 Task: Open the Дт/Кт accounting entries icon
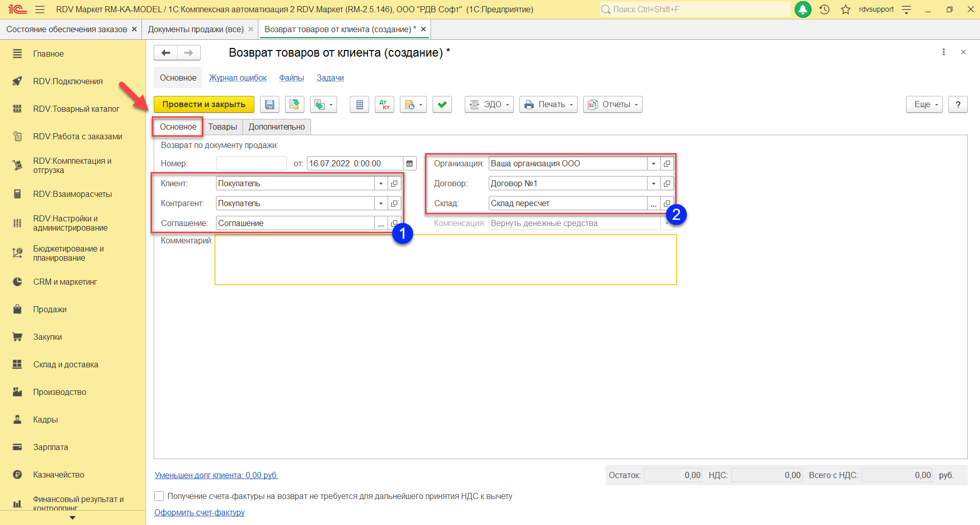click(x=384, y=105)
